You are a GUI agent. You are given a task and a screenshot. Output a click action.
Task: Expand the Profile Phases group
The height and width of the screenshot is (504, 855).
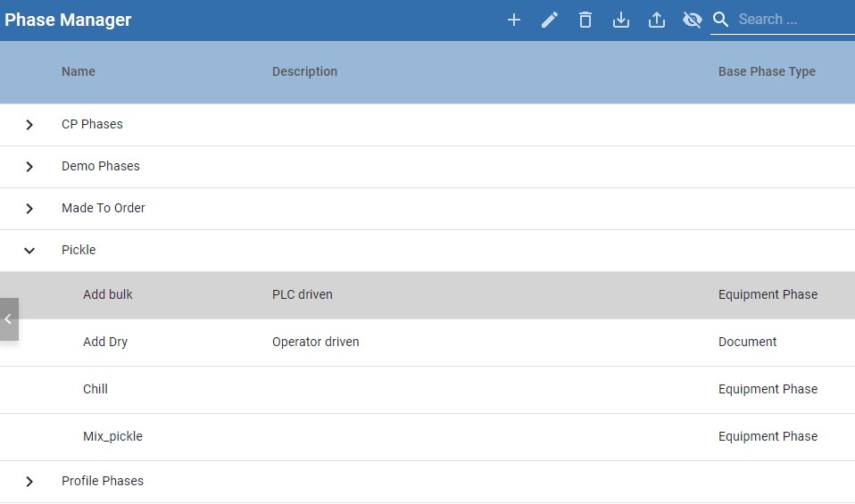pyautogui.click(x=29, y=482)
